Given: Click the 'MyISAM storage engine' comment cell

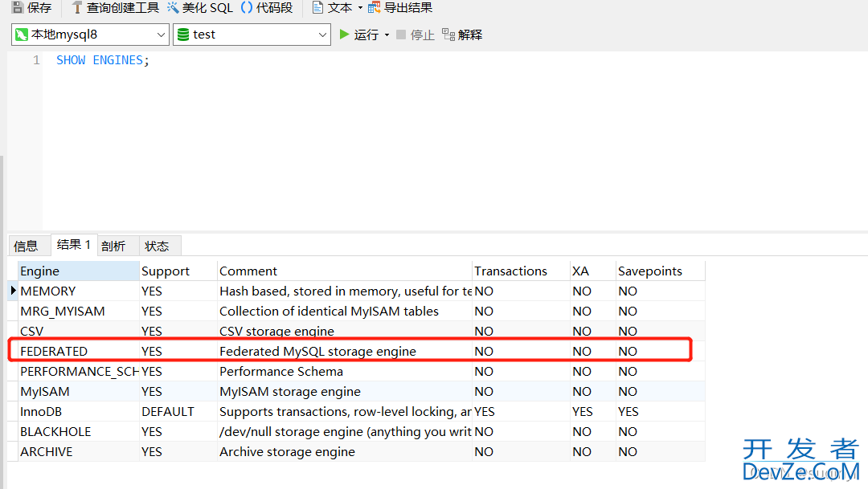Looking at the screenshot, I should (x=344, y=391).
